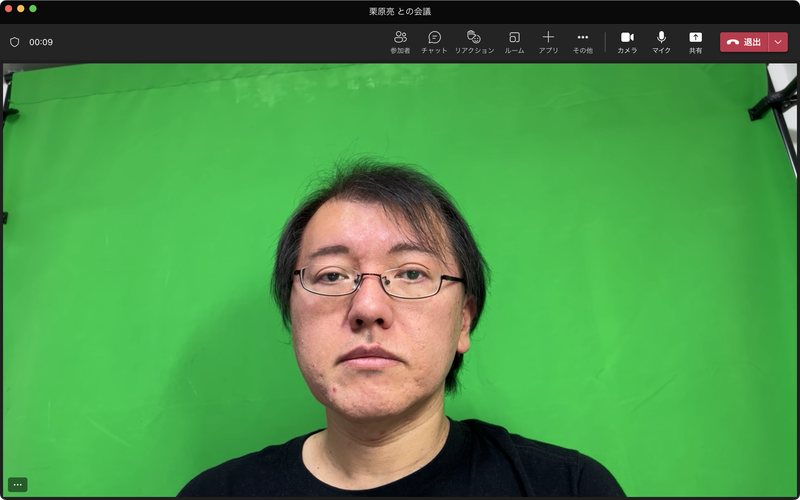Open the リアクション reactions menu
The height and width of the screenshot is (500, 800).
(474, 42)
